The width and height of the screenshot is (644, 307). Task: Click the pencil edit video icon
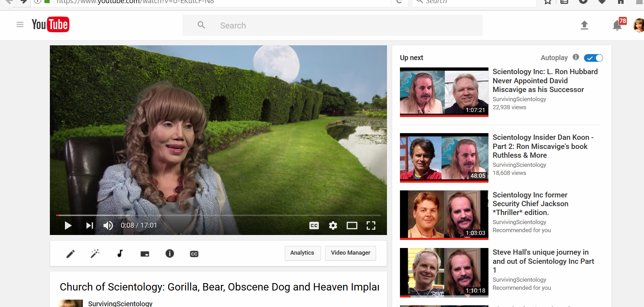[71, 254]
